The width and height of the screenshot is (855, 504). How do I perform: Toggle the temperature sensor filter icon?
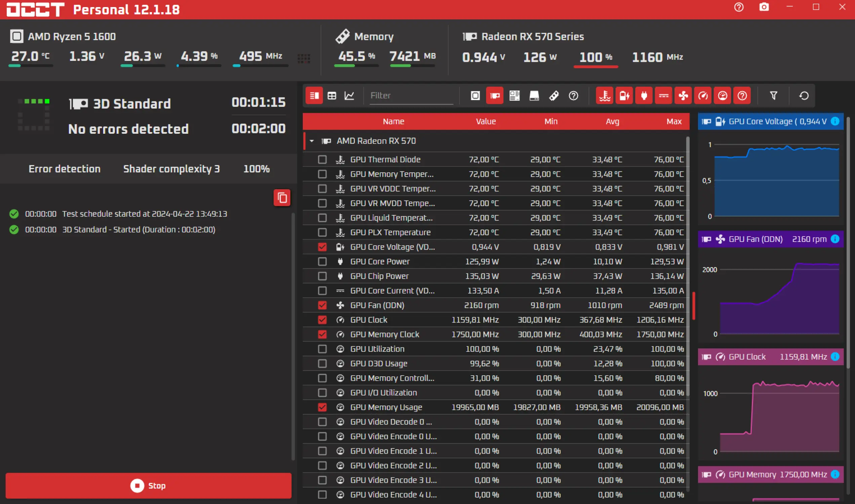point(605,96)
